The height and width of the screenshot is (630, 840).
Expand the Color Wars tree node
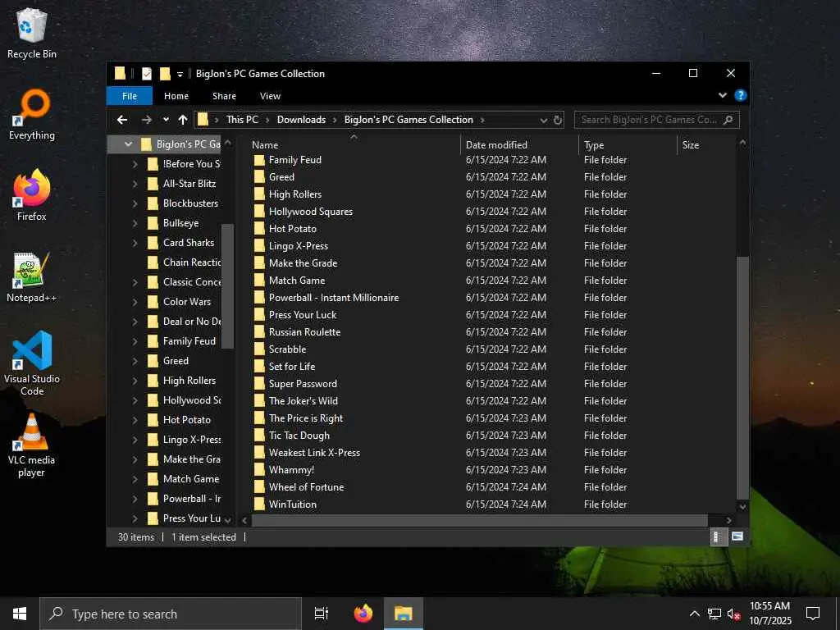pyautogui.click(x=135, y=302)
